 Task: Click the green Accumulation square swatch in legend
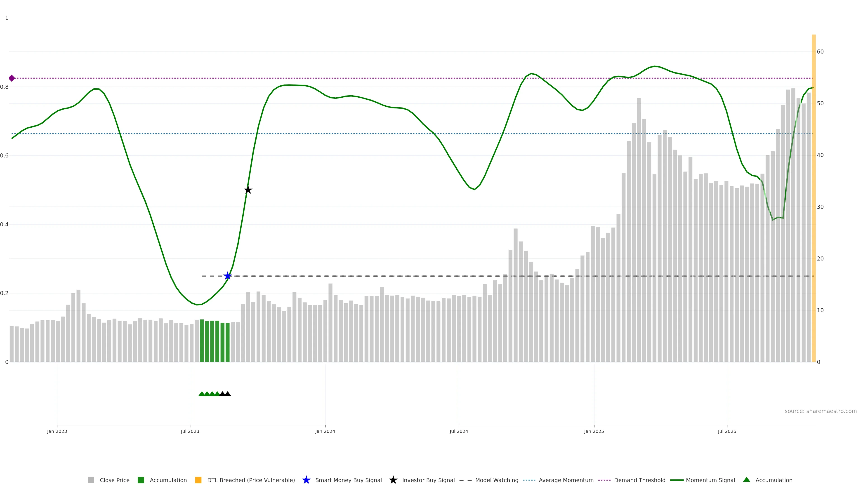(141, 480)
